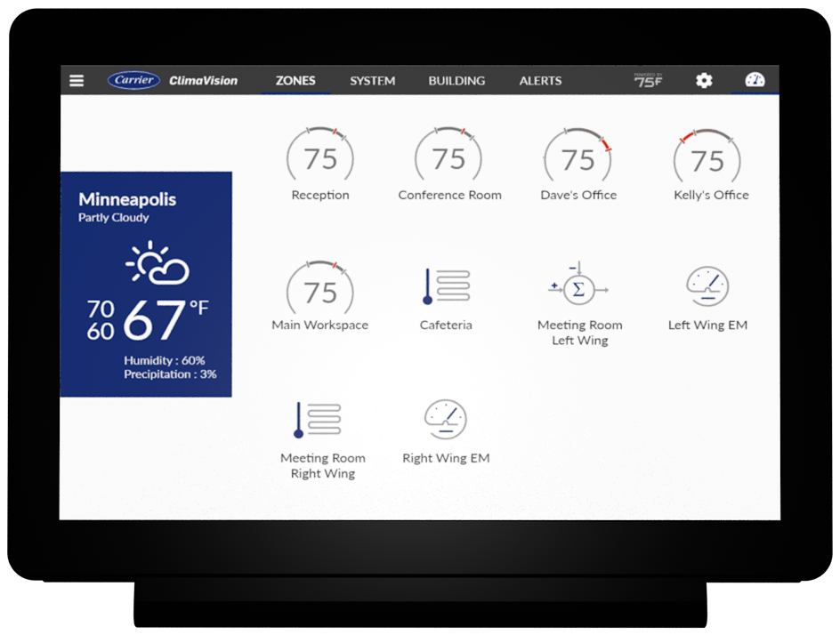The image size is (840, 635).
Task: Go to the Alerts tab
Action: pyautogui.click(x=540, y=81)
